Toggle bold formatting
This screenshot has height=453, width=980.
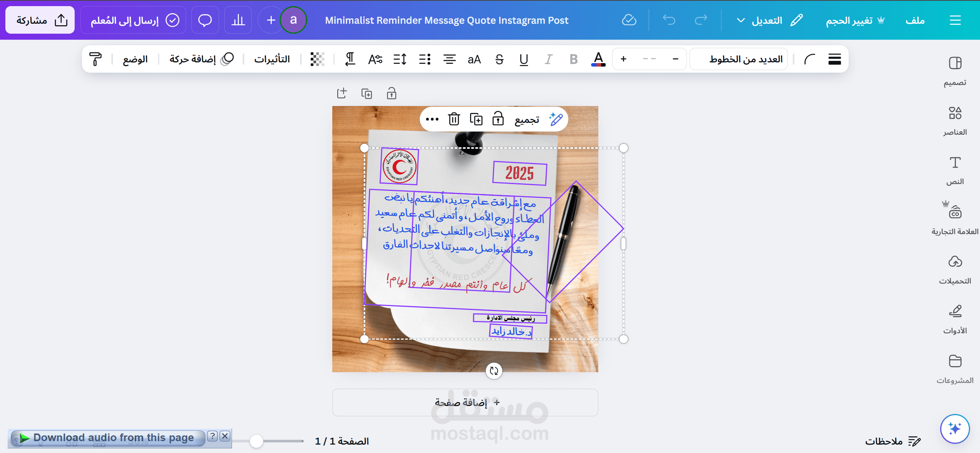573,59
